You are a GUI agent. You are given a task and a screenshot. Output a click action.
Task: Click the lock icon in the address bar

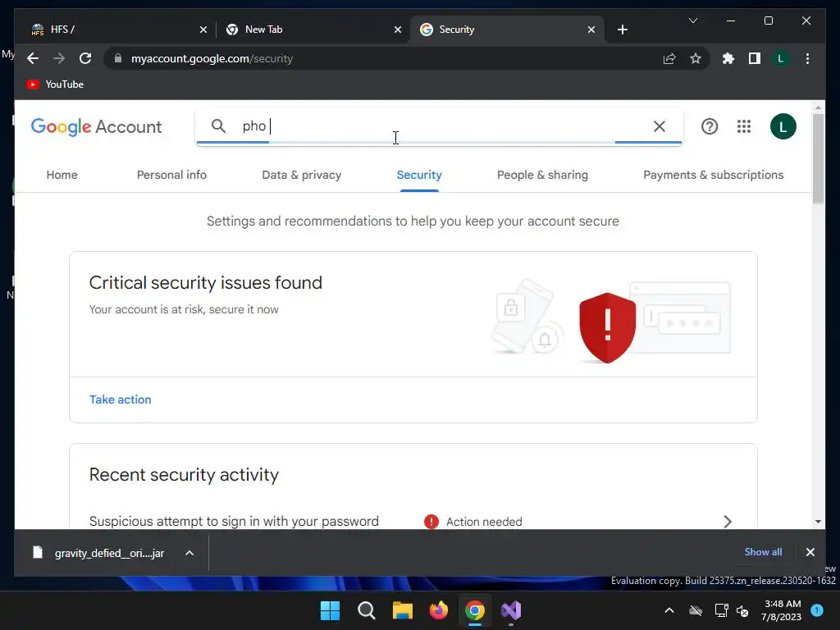point(118,58)
